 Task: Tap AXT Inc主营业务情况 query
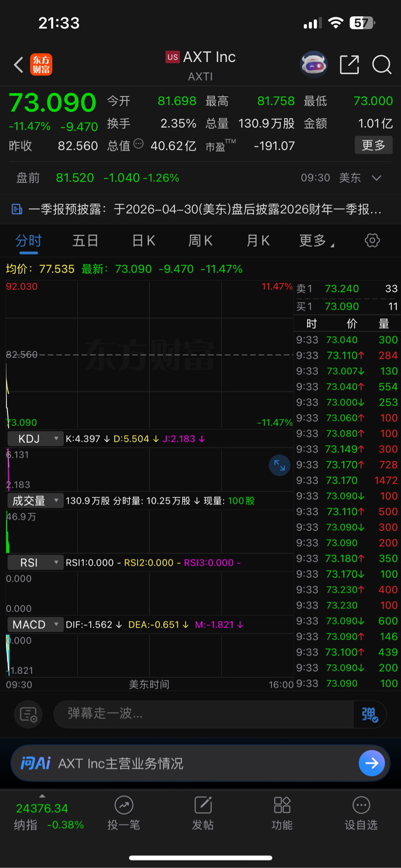click(121, 764)
